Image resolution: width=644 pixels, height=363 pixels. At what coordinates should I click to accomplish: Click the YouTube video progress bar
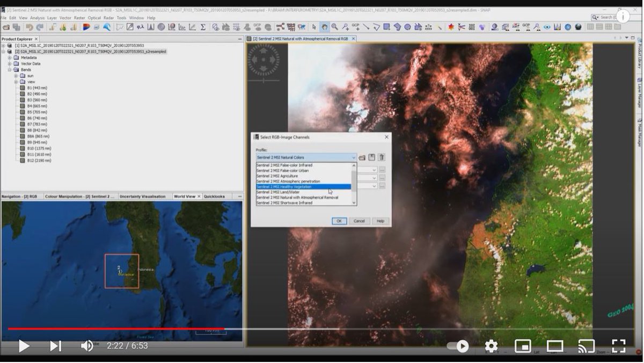point(321,329)
